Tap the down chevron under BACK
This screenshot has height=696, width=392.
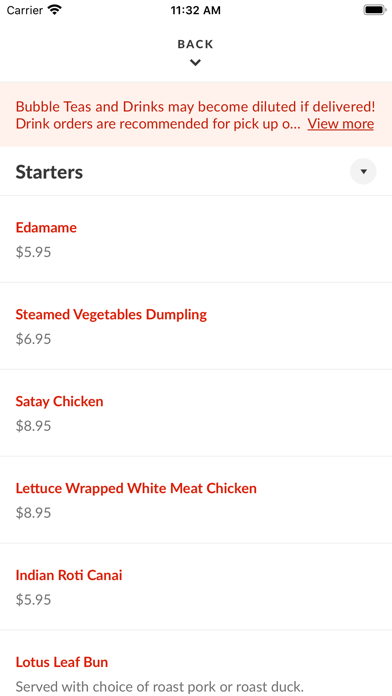click(x=195, y=63)
